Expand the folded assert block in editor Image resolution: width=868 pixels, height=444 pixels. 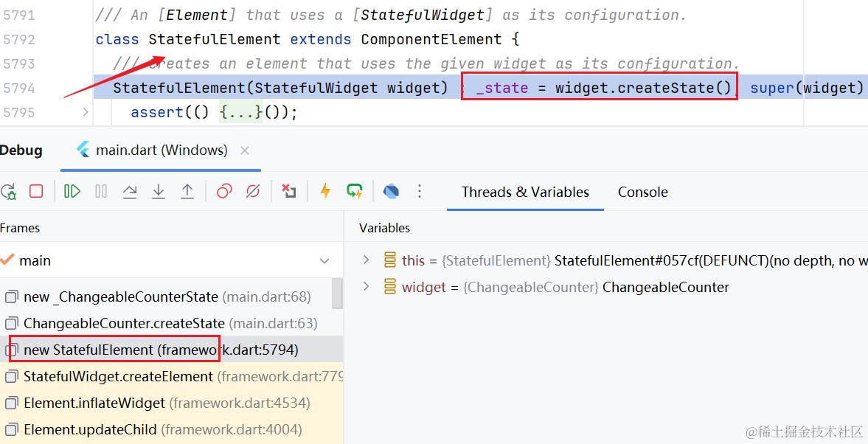click(x=86, y=112)
